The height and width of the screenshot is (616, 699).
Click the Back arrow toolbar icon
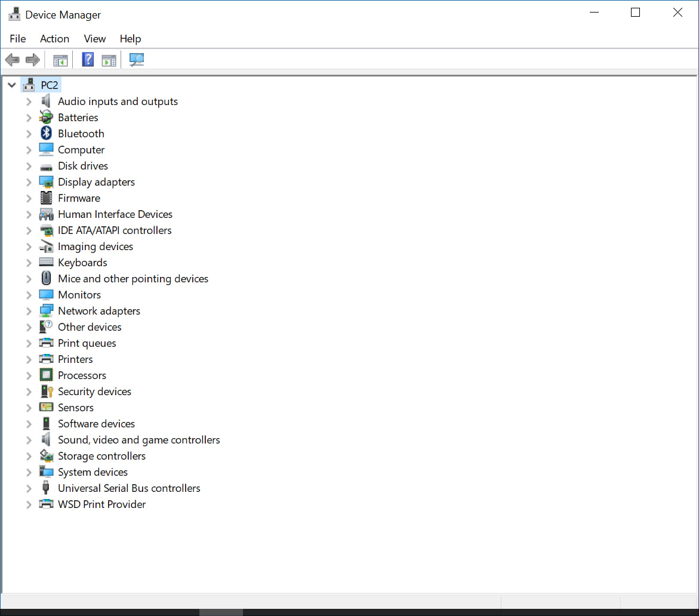point(12,60)
